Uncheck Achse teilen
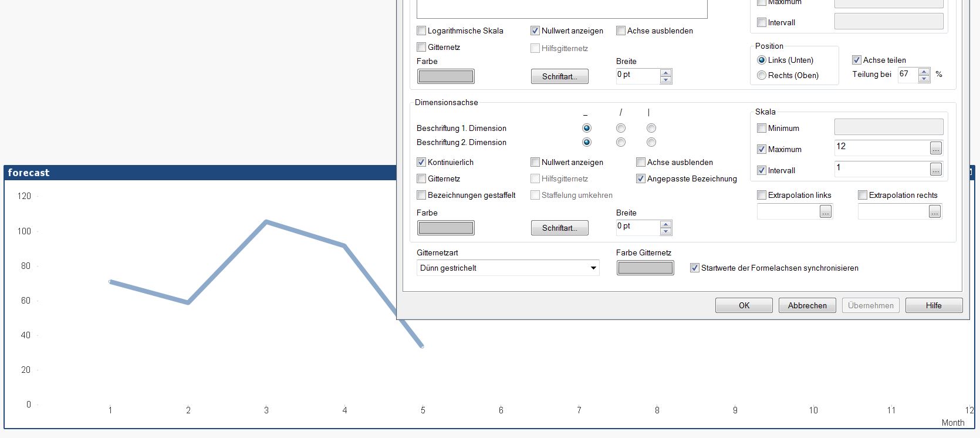 pos(857,60)
